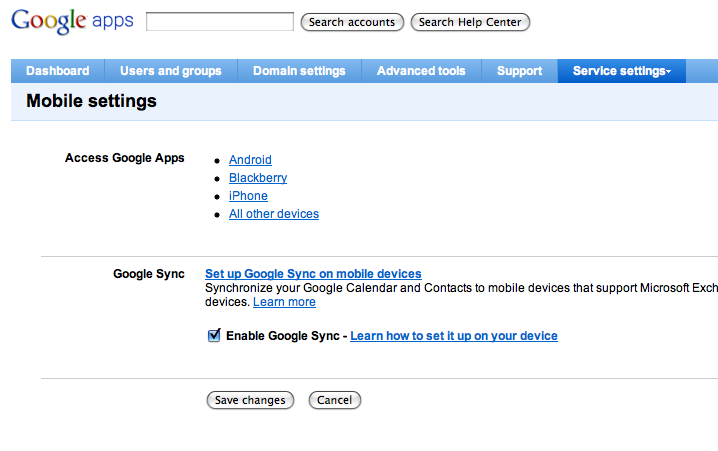Viewport: 718px width, 451px height.
Task: Open the Domain settings tab
Action: [299, 71]
